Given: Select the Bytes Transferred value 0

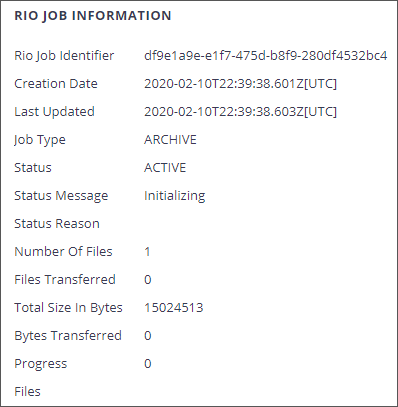Looking at the screenshot, I should 148,336.
